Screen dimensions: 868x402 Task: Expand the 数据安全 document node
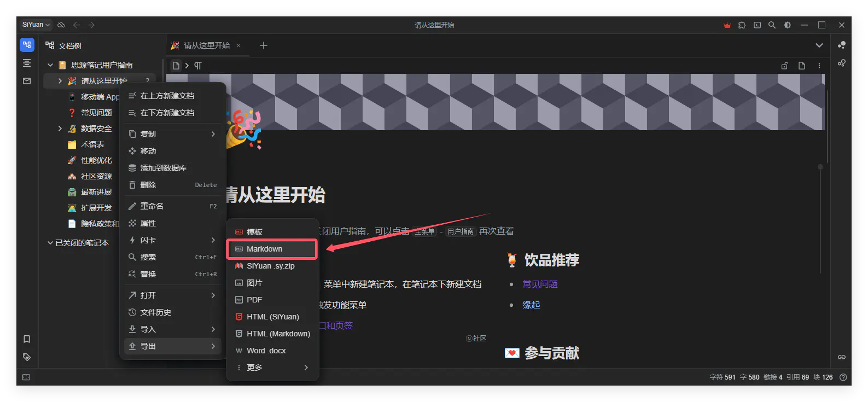click(60, 129)
